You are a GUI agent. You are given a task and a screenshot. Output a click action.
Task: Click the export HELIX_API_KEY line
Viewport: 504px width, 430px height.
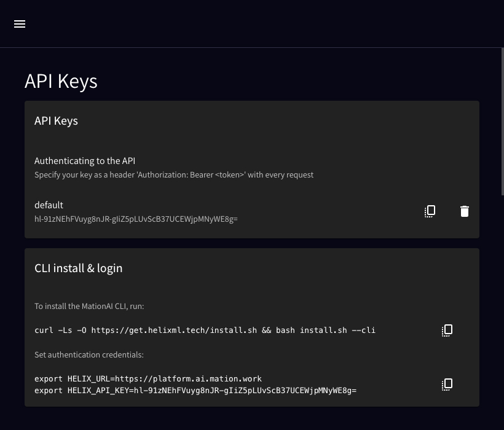[195, 391]
